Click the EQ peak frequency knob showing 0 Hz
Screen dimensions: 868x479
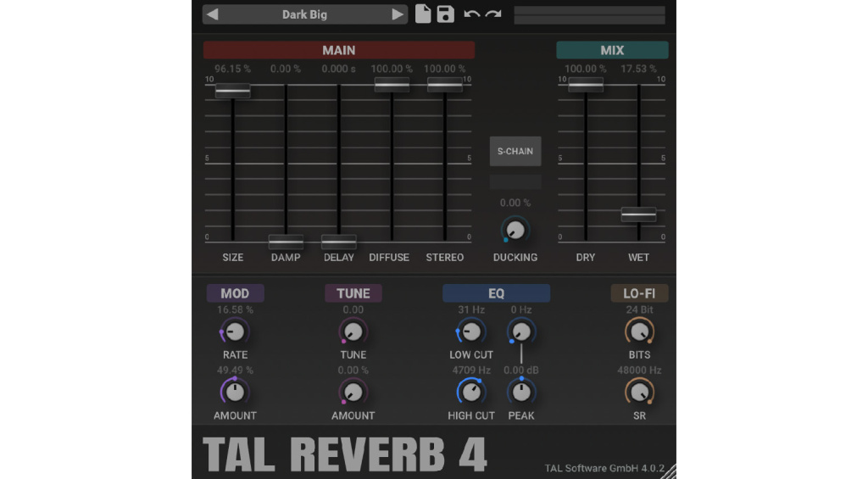pos(521,331)
